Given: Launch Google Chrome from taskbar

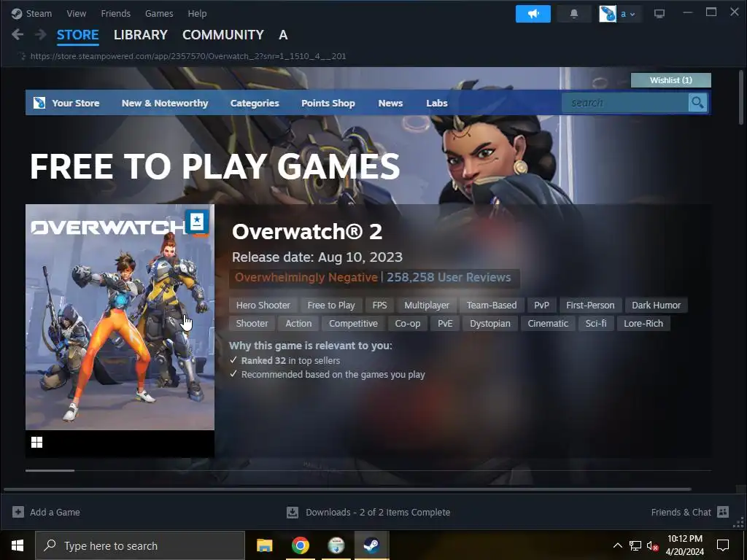Looking at the screenshot, I should tap(300, 545).
